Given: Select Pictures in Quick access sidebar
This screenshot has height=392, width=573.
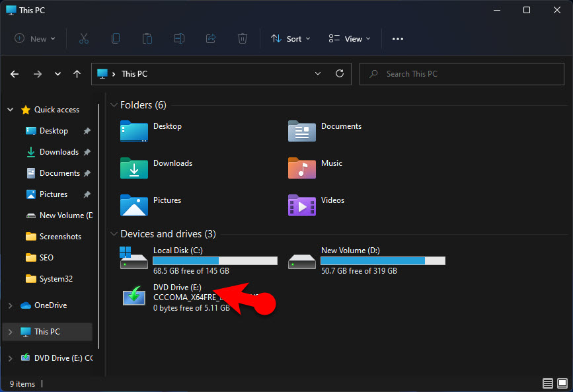Looking at the screenshot, I should coord(54,194).
